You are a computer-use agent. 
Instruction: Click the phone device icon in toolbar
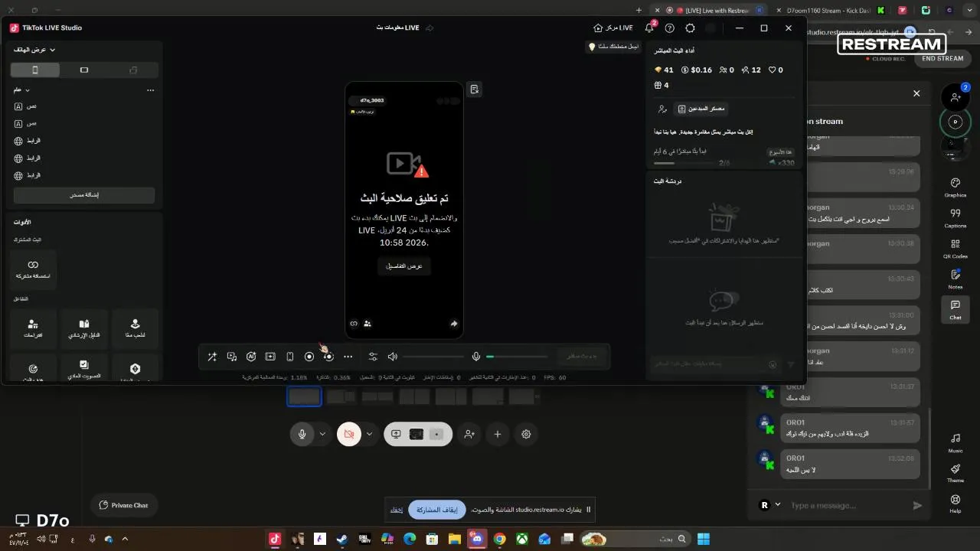(x=289, y=357)
